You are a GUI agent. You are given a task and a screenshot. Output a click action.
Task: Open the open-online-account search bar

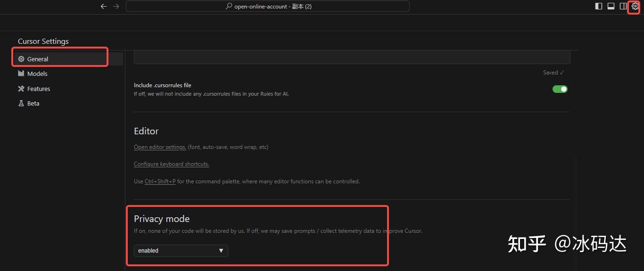tap(268, 6)
